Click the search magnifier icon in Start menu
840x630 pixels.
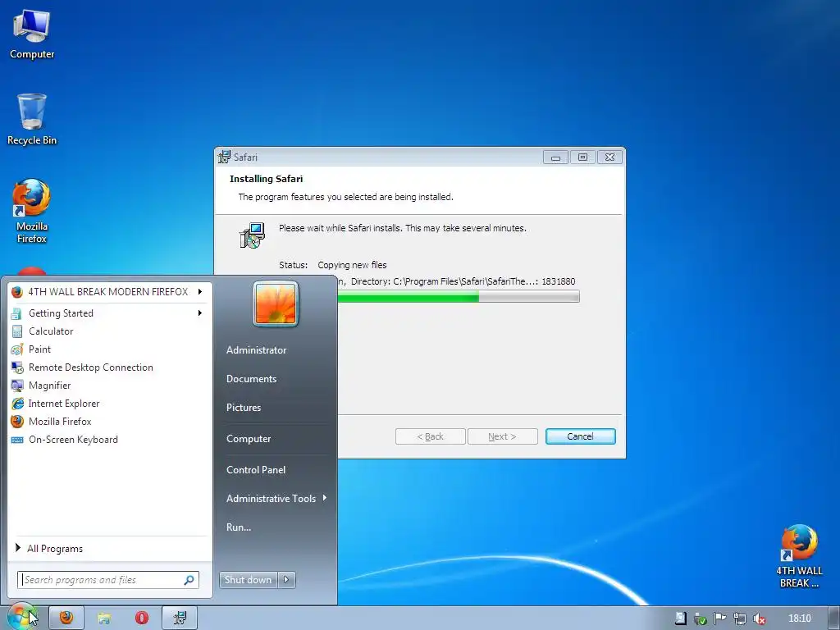pyautogui.click(x=189, y=580)
